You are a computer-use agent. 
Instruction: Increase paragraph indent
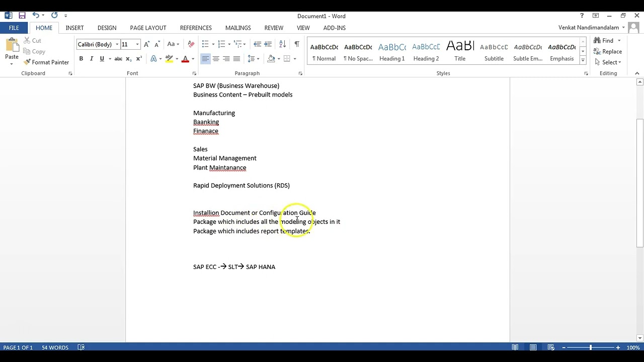[268, 44]
